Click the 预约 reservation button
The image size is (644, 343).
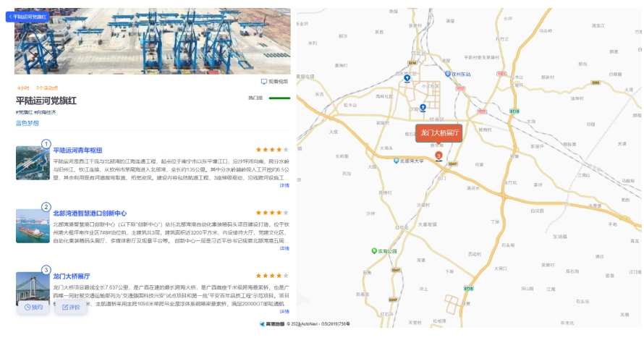33,308
